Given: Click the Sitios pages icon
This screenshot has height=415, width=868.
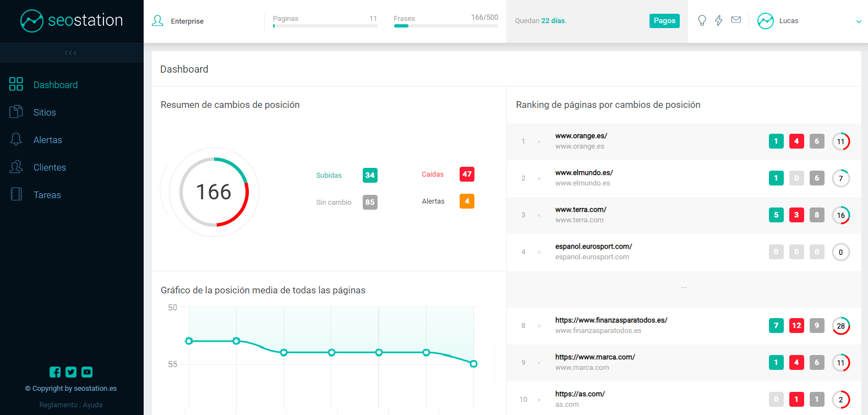Looking at the screenshot, I should click(x=16, y=111).
